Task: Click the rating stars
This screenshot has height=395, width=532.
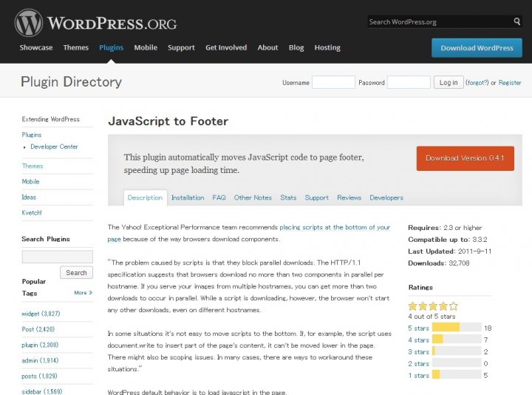Action: (x=433, y=306)
